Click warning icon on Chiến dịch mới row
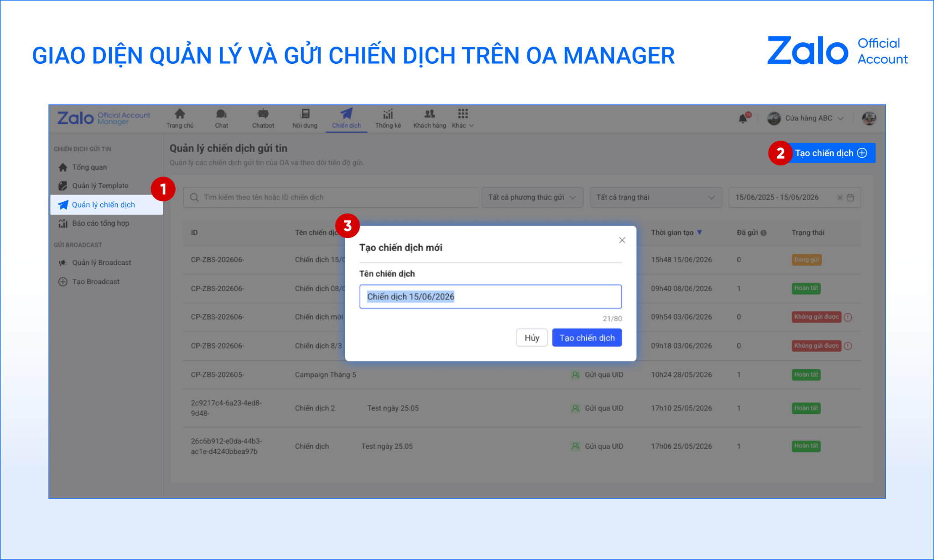 [848, 317]
